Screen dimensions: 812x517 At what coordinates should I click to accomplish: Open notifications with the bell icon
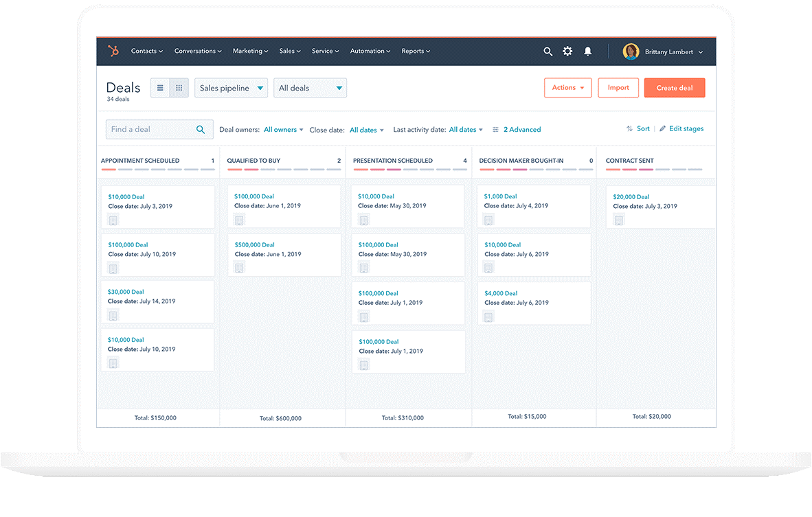coord(588,51)
